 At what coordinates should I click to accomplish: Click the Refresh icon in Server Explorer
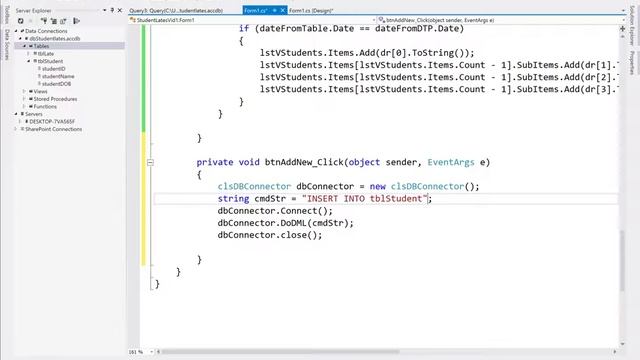click(20, 21)
